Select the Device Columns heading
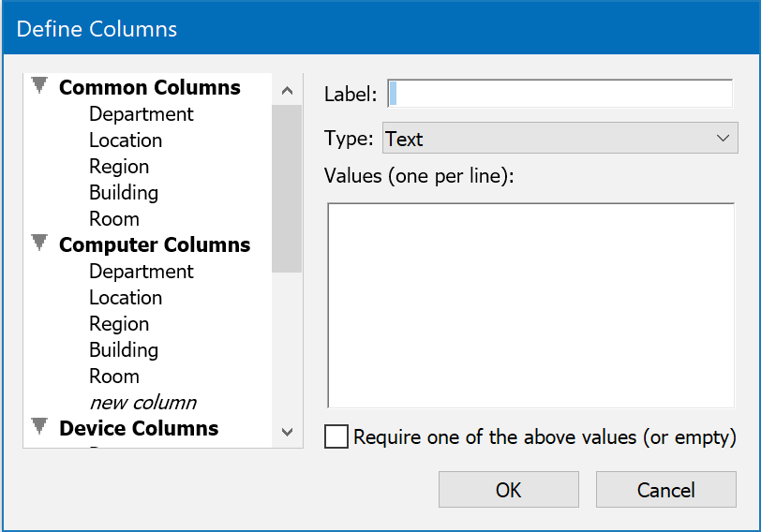 click(x=139, y=428)
